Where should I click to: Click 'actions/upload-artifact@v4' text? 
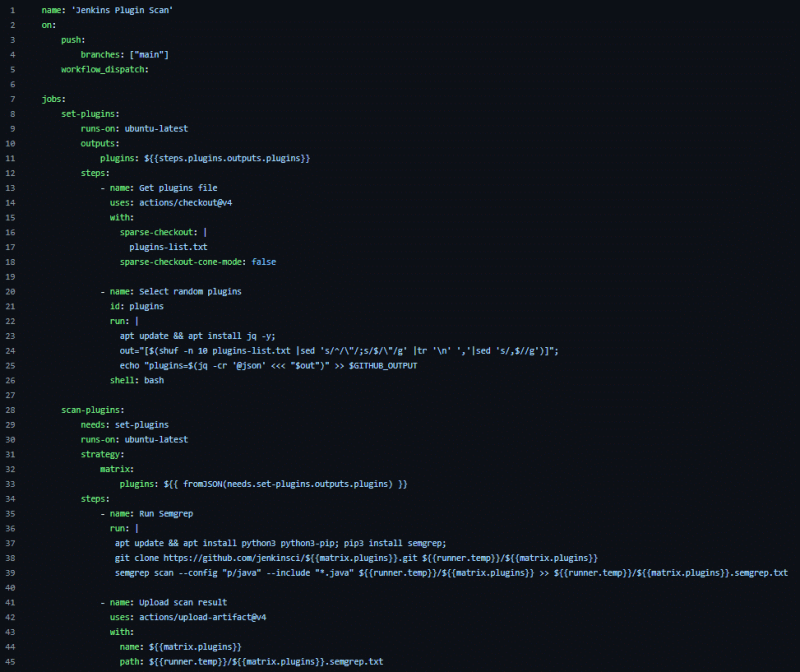(x=203, y=617)
